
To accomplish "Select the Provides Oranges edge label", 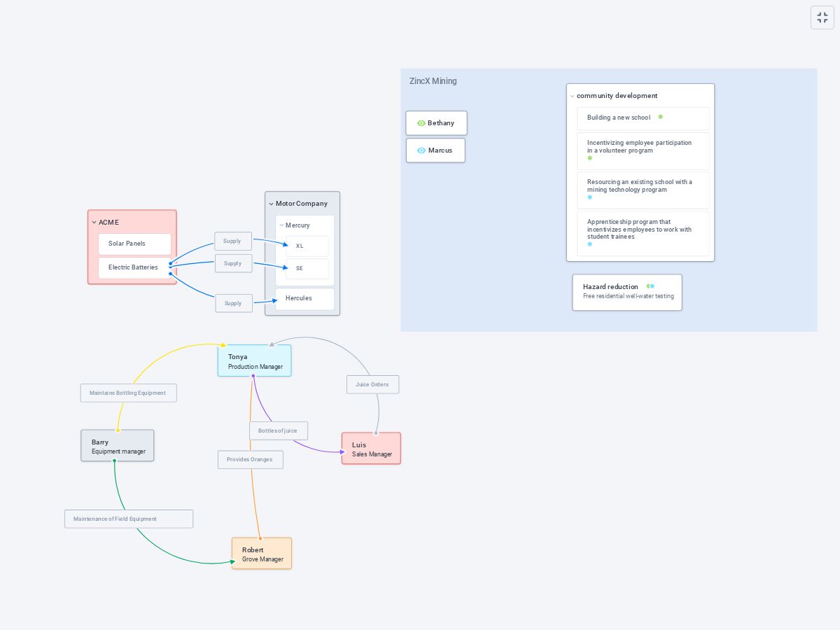I will (x=250, y=459).
